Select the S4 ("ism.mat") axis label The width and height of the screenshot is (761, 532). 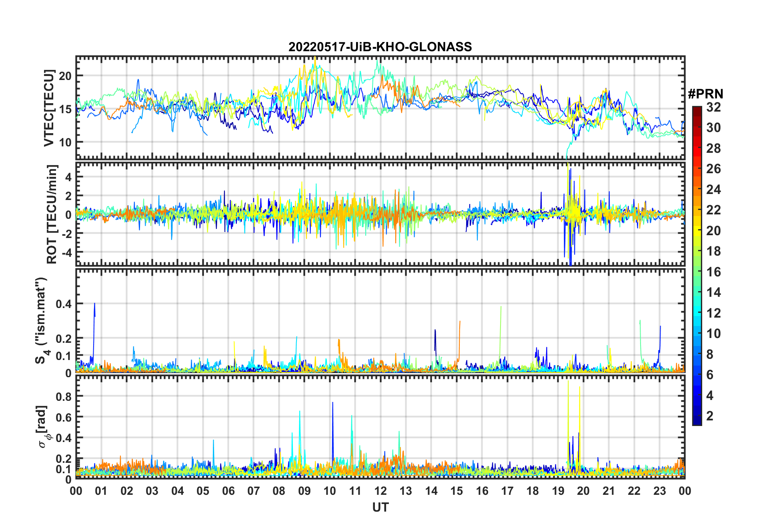[42, 321]
